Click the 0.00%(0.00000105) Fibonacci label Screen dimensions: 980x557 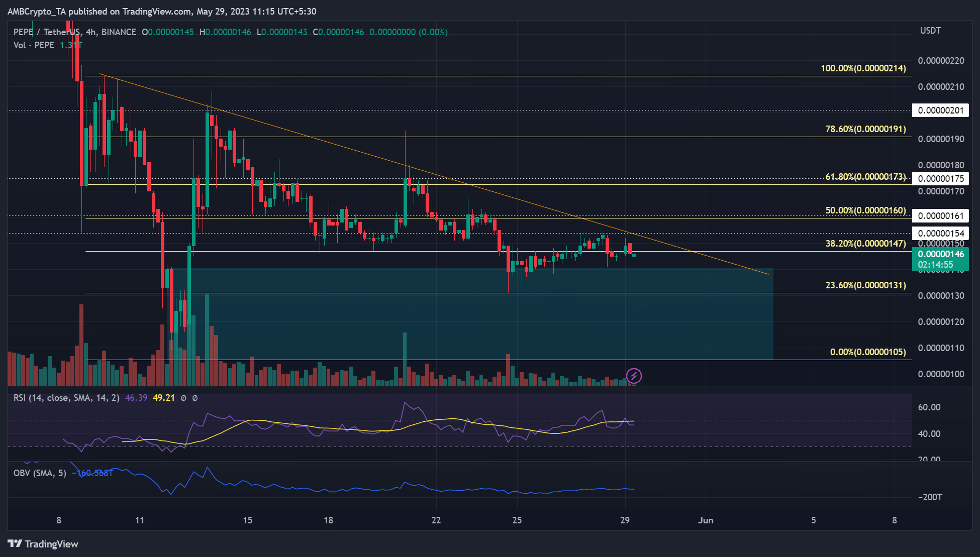click(868, 352)
